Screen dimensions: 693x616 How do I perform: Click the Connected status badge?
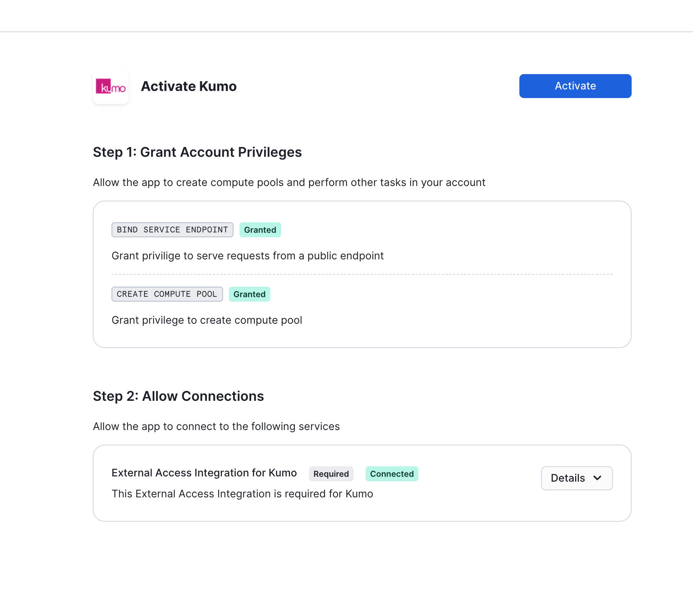(x=392, y=474)
